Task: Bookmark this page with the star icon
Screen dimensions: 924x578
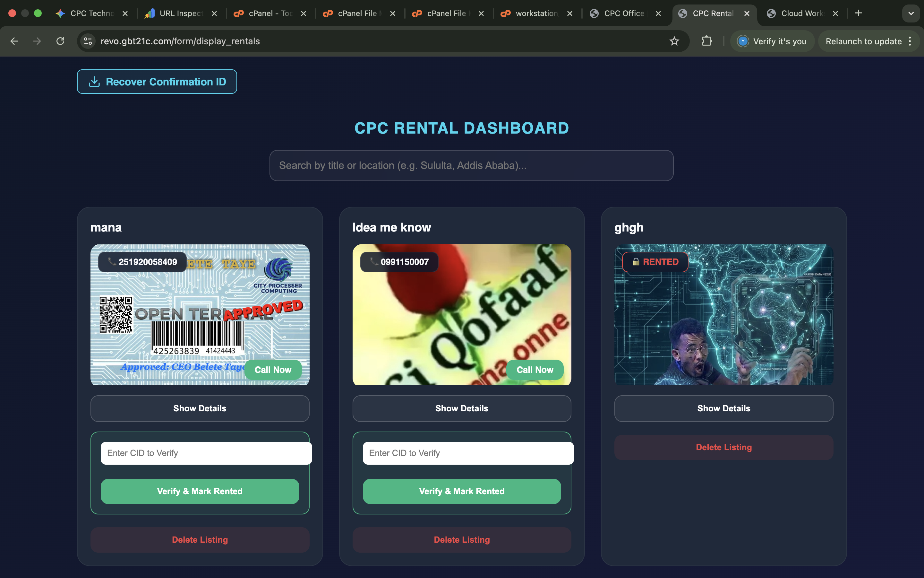Action: coord(674,41)
